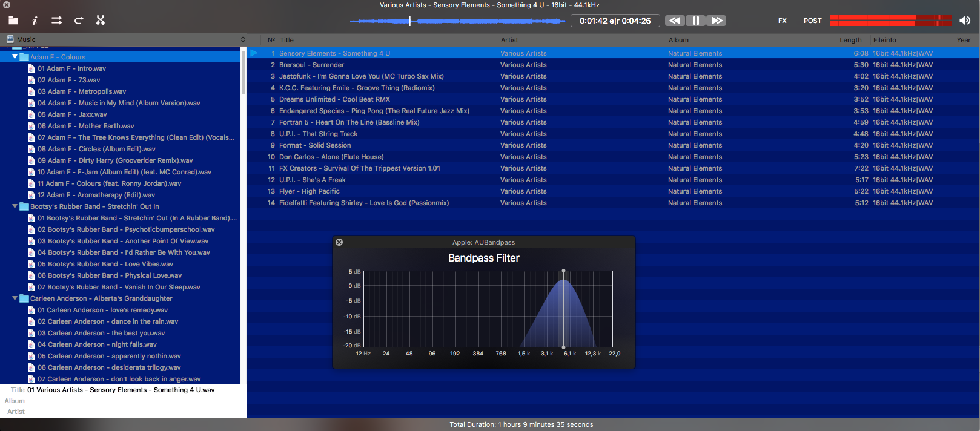Click the track info 'i' icon
The image size is (980, 431).
[35, 21]
